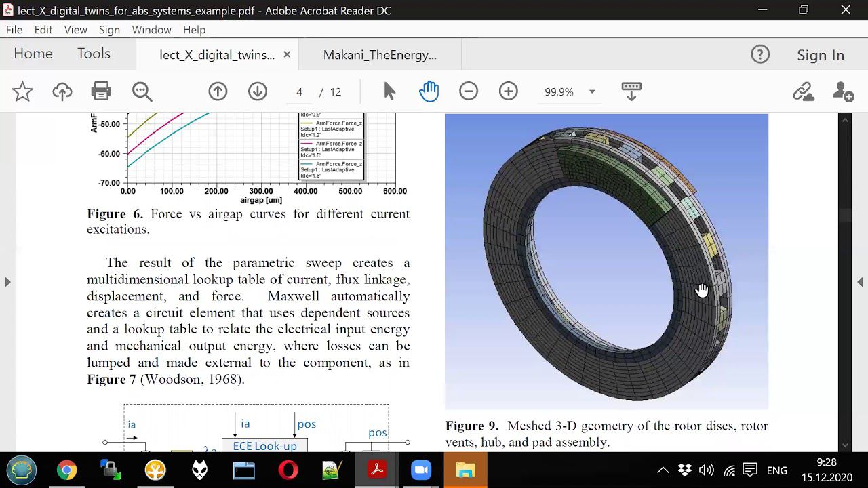Click the vertical scrollbar thumb
The height and width of the screenshot is (488, 868).
845,216
